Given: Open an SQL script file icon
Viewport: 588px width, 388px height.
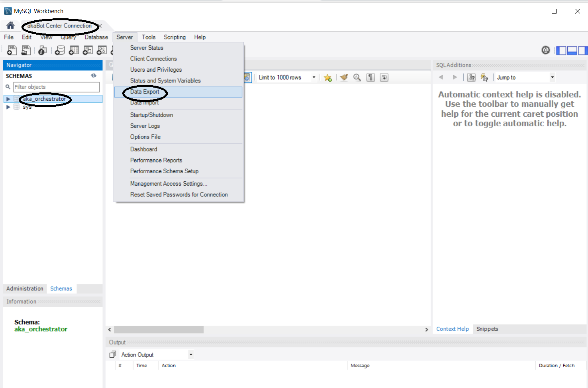Looking at the screenshot, I should pos(26,50).
